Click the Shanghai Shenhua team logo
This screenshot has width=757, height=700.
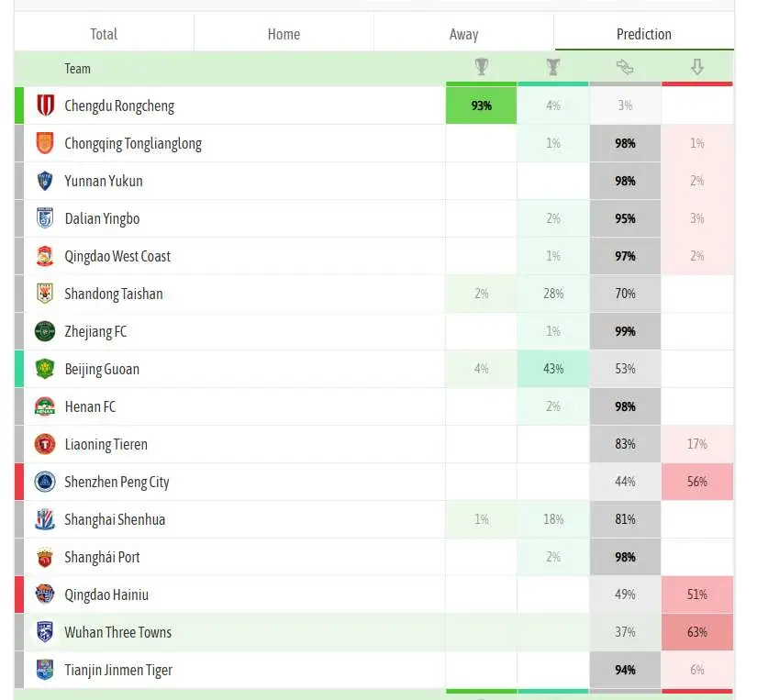click(45, 519)
